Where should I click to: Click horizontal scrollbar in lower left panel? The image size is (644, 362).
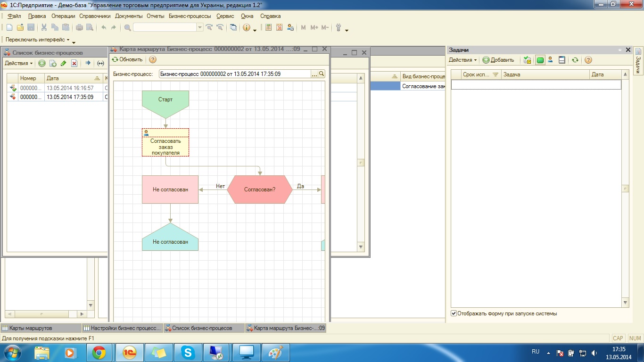[46, 314]
